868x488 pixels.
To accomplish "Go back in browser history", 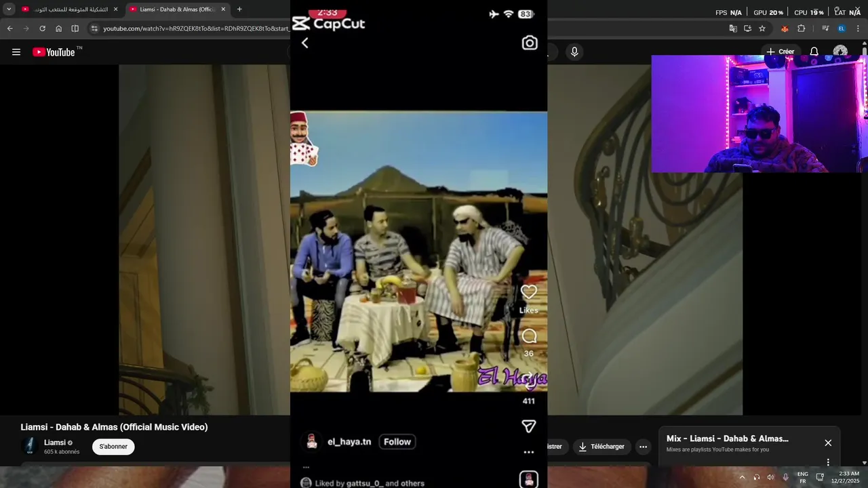I will click(9, 28).
